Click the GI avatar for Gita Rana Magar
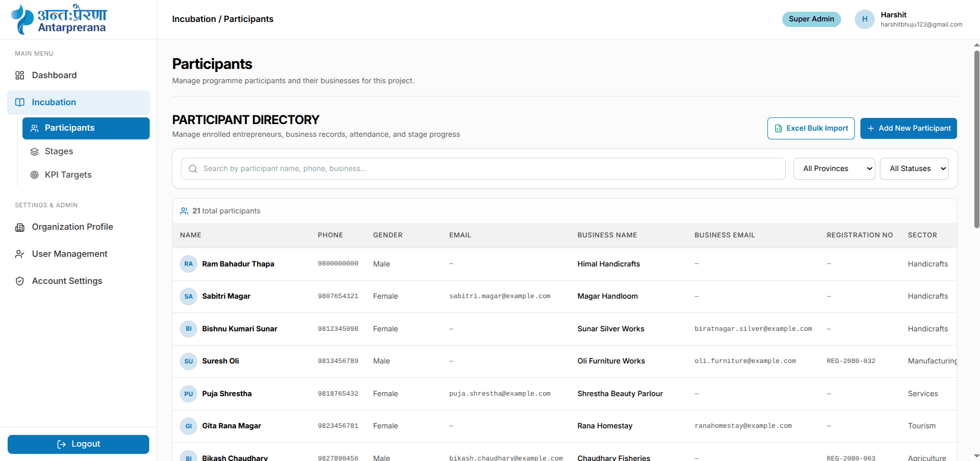The image size is (980, 461). 189,426
